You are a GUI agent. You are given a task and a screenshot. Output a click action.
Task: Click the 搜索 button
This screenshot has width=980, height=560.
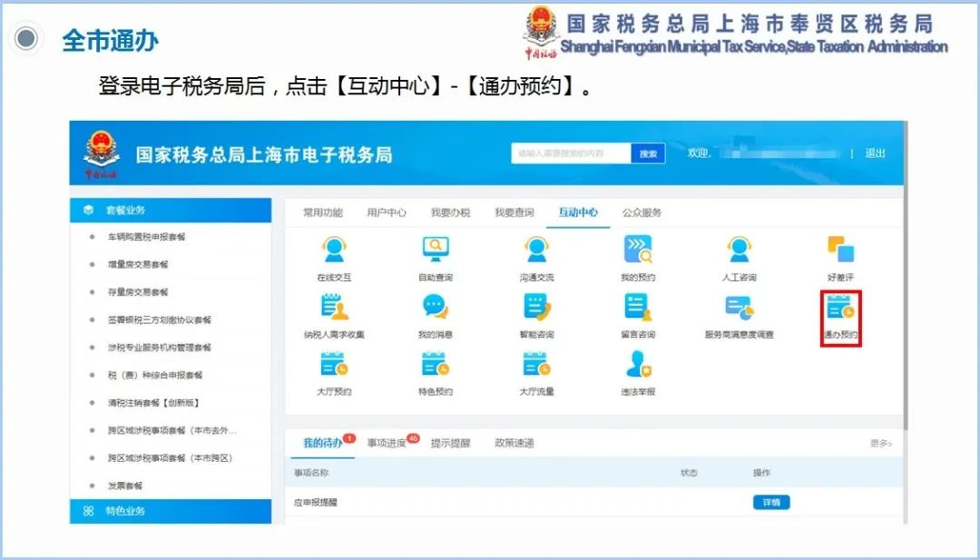pos(648,153)
